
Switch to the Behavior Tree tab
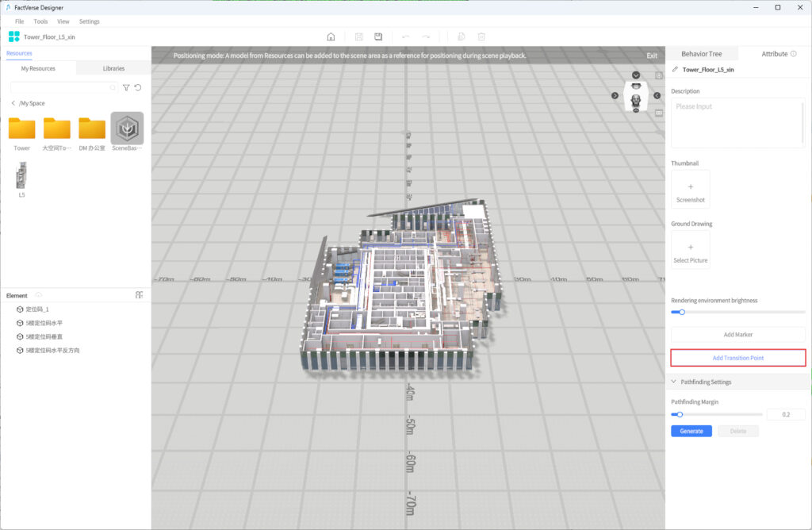(x=702, y=54)
